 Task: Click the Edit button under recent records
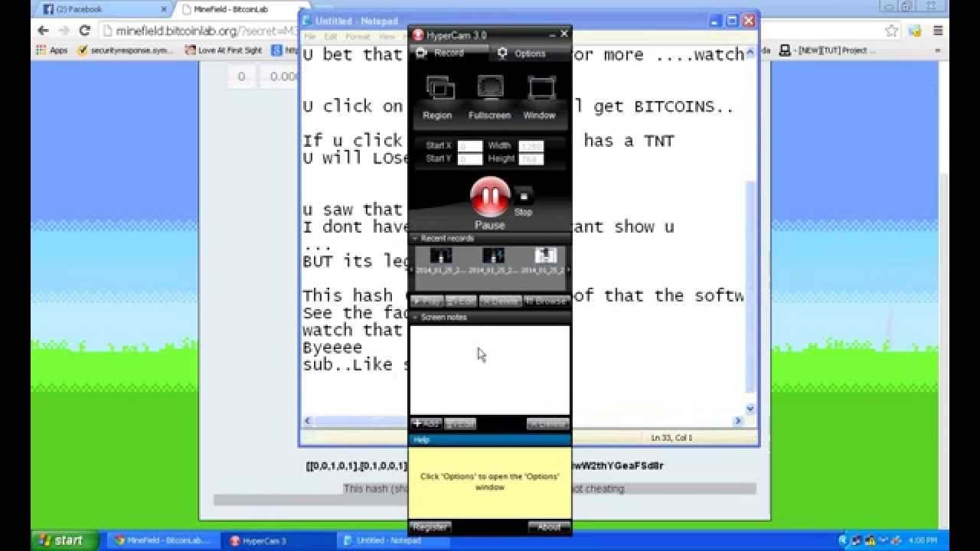460,302
